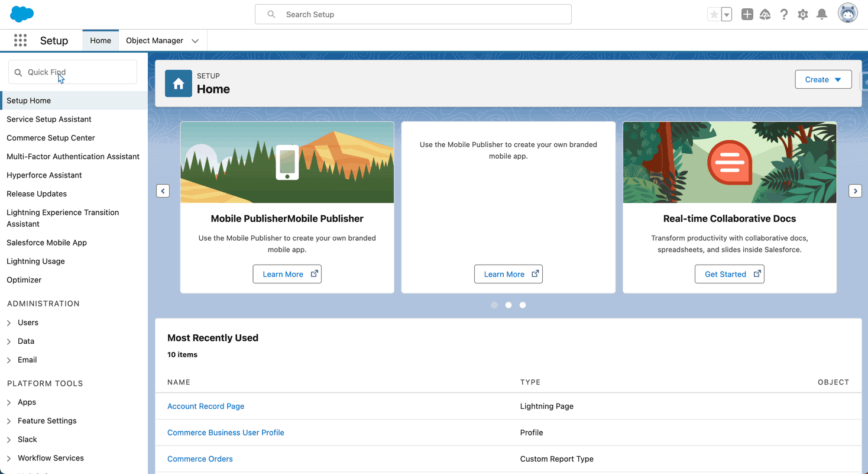868x474 pixels.
Task: Expand the Object Manager tab dropdown chevron
Action: click(x=195, y=41)
